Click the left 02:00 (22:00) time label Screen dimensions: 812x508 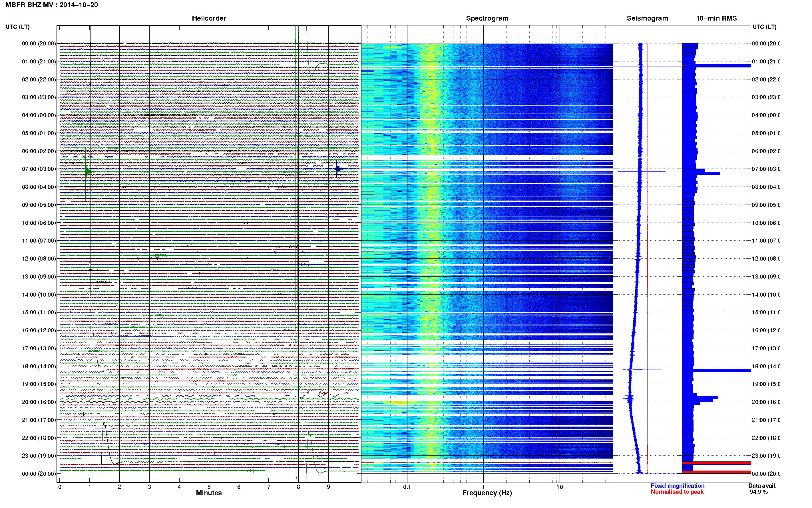click(39, 79)
